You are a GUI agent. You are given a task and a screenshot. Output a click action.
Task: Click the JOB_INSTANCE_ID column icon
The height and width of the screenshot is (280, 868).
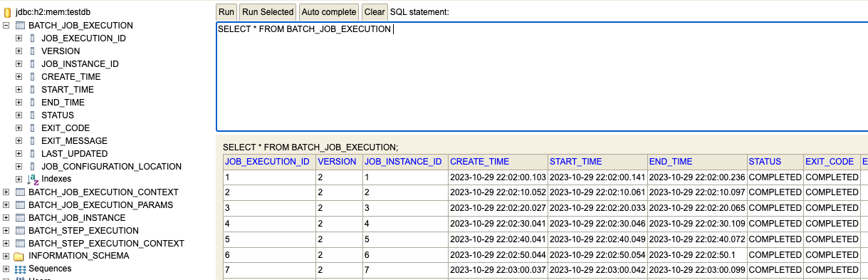[32, 64]
